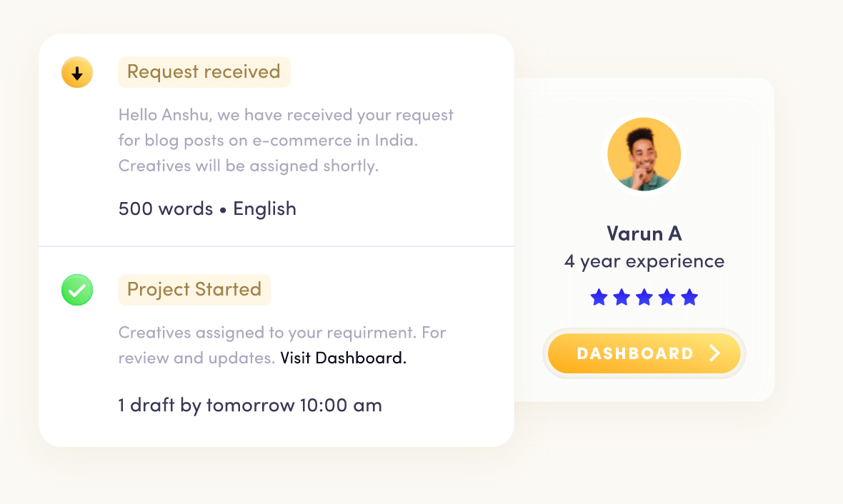
Task: Click the yellow down-arrow request icon
Action: [77, 73]
